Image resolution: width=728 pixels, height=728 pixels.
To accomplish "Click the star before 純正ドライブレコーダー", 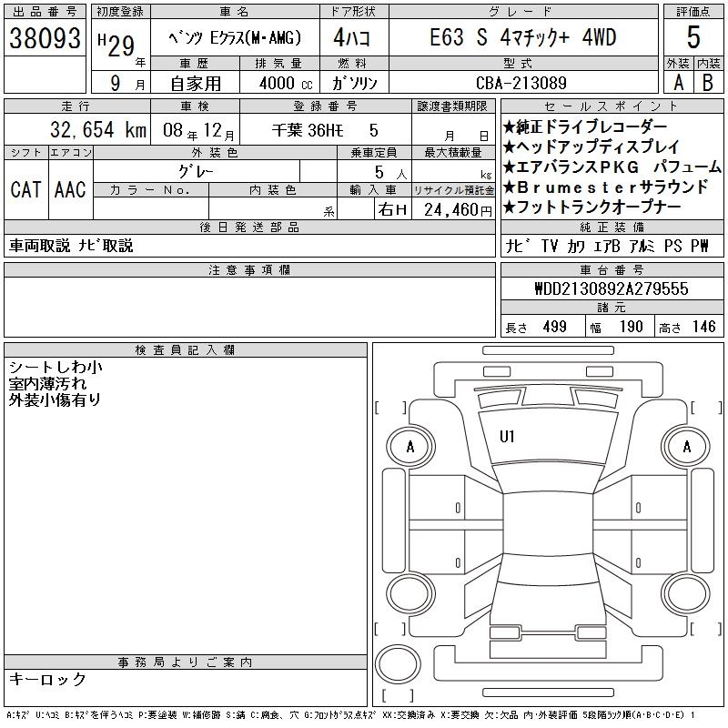I will [510, 126].
